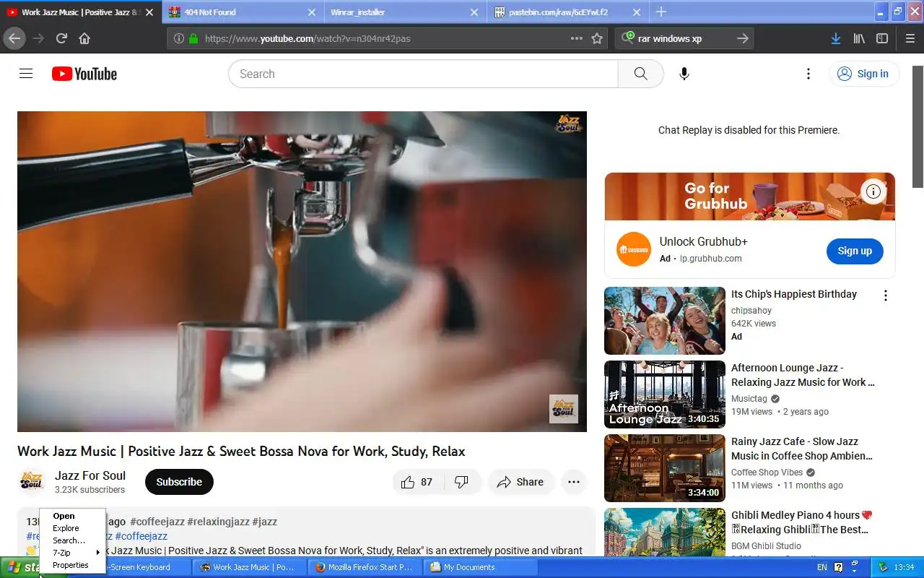Subscribe to Jazz For Soul
This screenshot has width=924, height=578.
click(179, 482)
